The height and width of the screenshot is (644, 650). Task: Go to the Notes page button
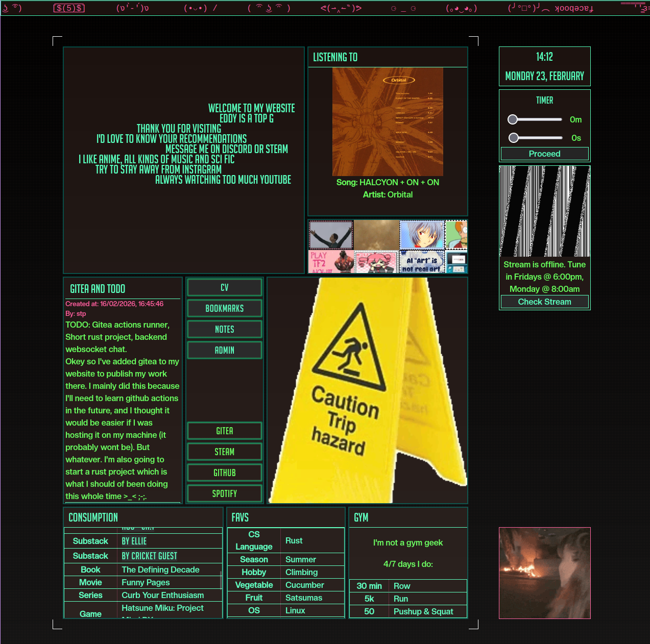tap(225, 330)
